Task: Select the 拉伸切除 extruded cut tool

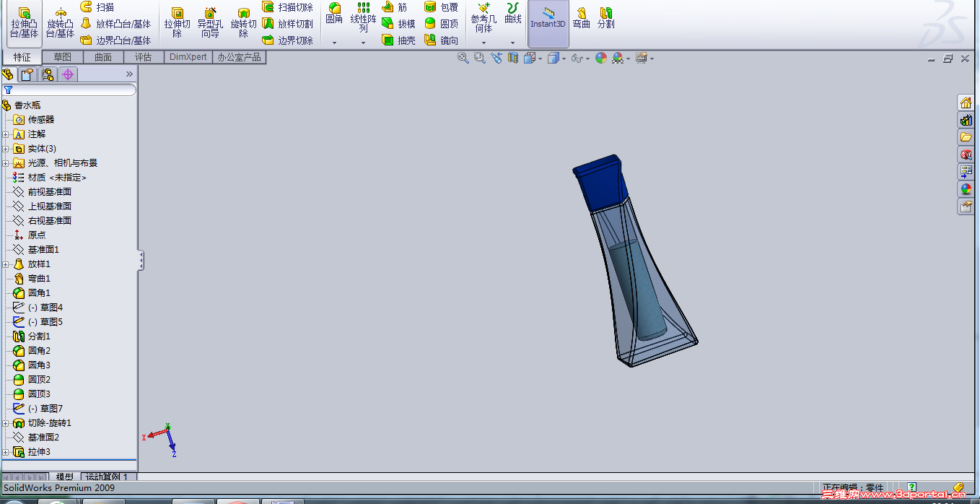Action: 177,23
